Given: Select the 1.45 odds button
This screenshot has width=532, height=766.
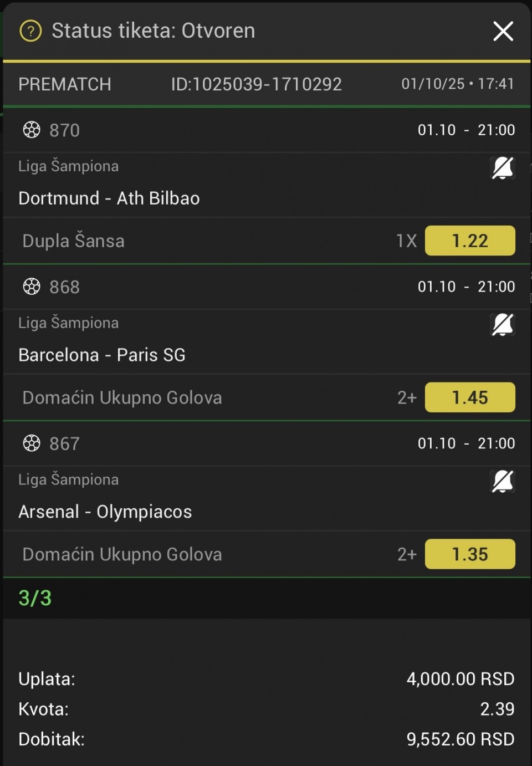Looking at the screenshot, I should pos(470,397).
